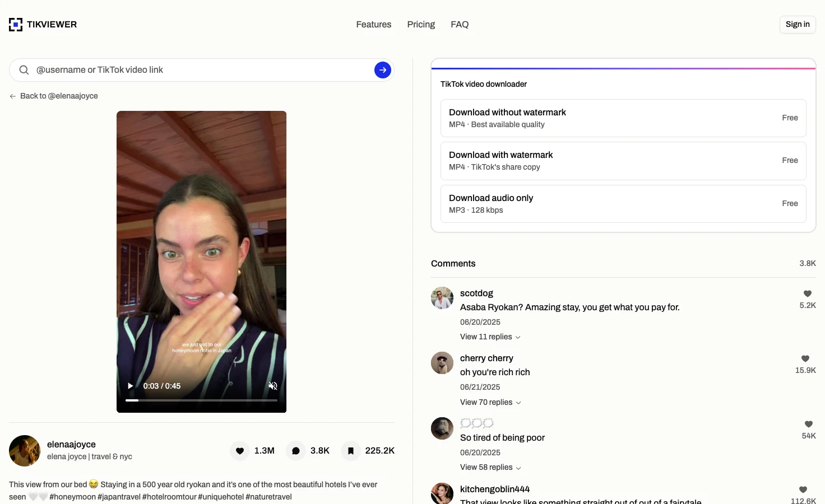The image size is (825, 504).
Task: Choose Download with watermark
Action: (623, 161)
